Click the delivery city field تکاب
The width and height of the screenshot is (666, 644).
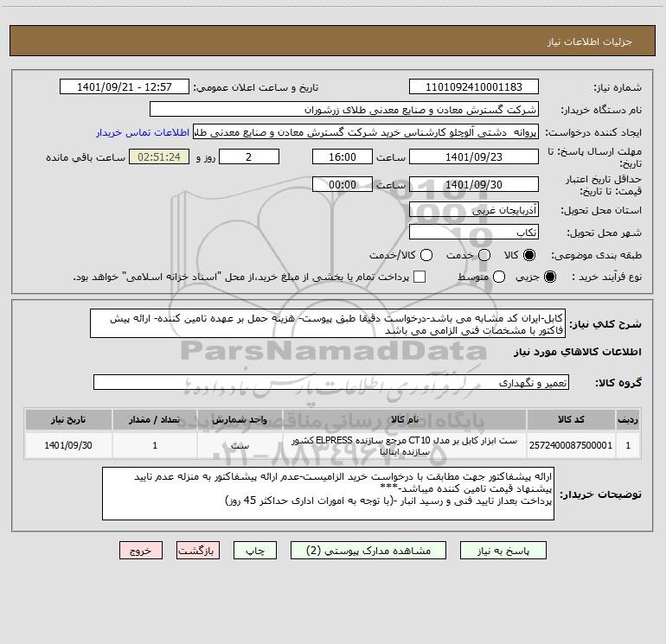point(474,233)
